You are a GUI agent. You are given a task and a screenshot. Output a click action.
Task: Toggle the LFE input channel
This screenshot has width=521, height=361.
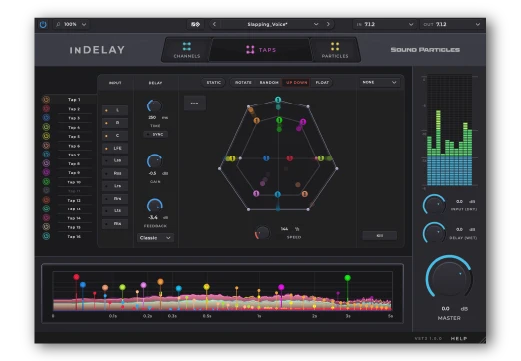point(115,148)
